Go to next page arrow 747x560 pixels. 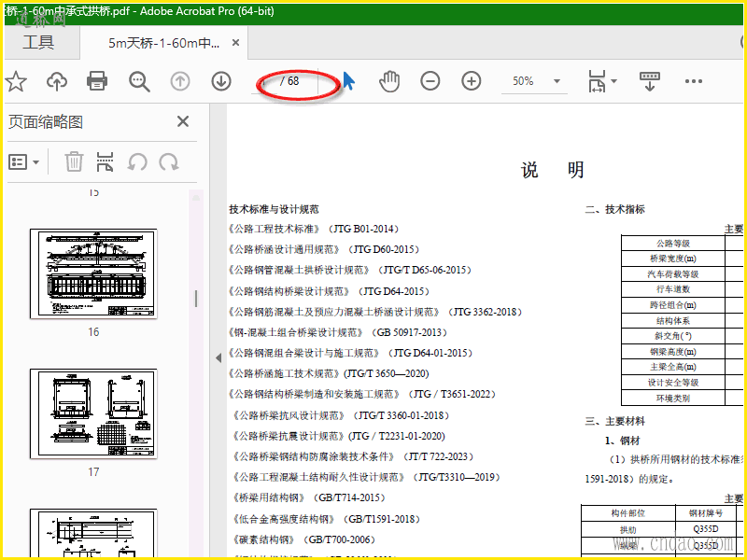point(221,81)
